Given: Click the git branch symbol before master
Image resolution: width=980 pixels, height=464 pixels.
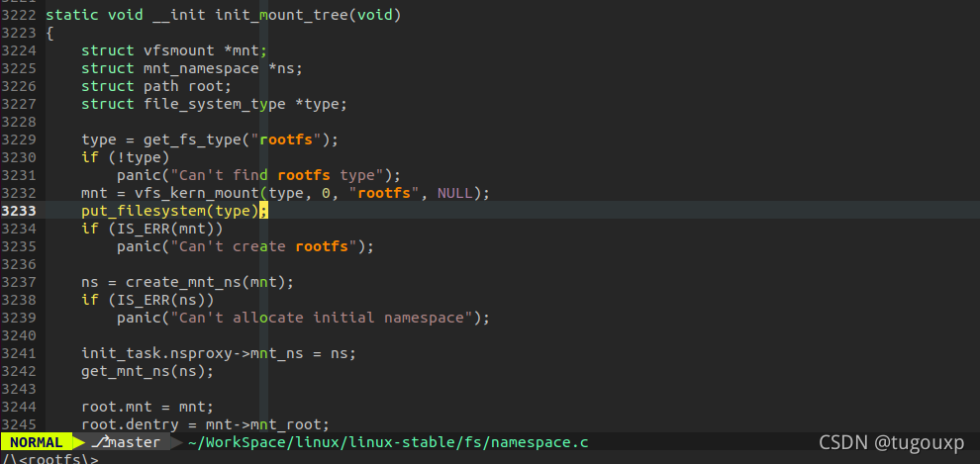Looking at the screenshot, I should pyautogui.click(x=101, y=443).
